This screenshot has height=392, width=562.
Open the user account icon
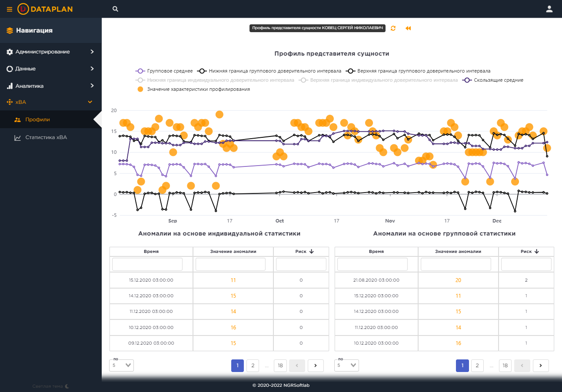(x=549, y=9)
